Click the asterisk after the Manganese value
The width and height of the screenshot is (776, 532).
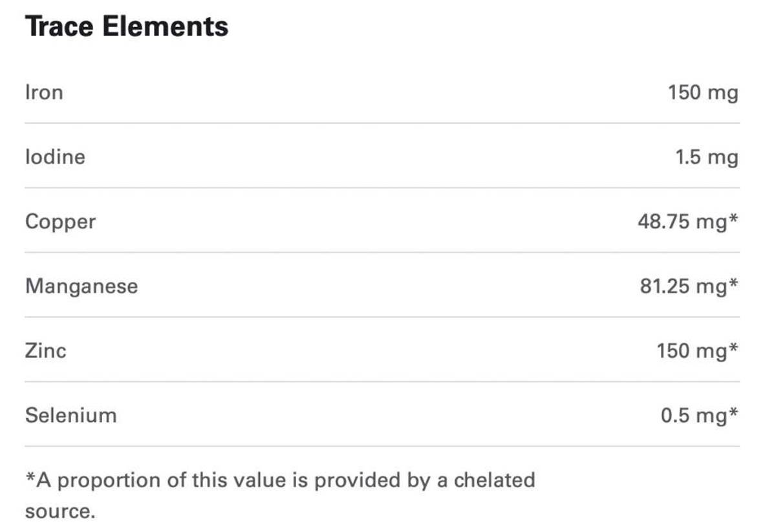coord(733,284)
